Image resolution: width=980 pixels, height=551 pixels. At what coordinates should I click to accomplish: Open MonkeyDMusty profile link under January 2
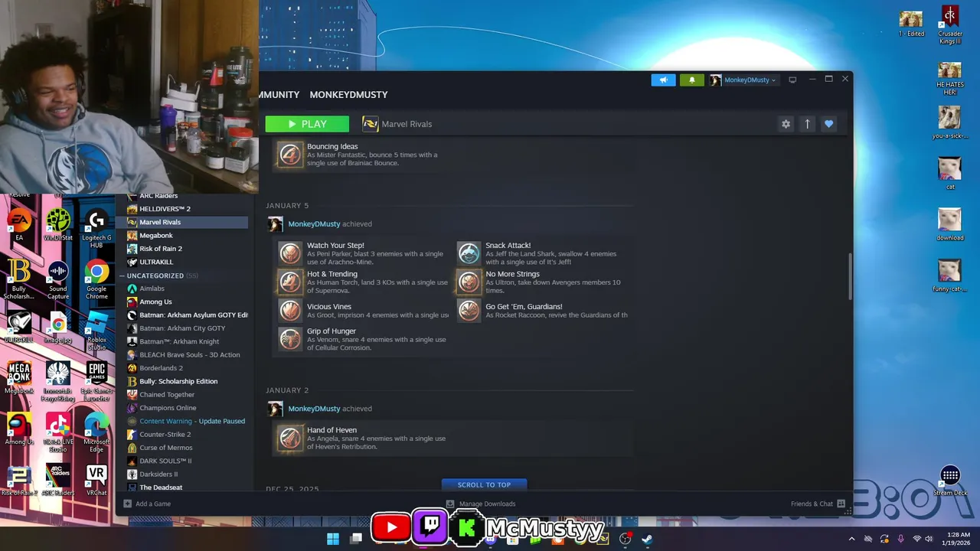coord(314,409)
